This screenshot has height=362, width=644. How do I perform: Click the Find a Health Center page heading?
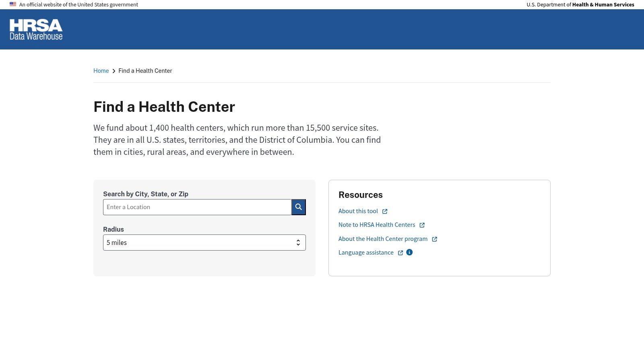164,107
